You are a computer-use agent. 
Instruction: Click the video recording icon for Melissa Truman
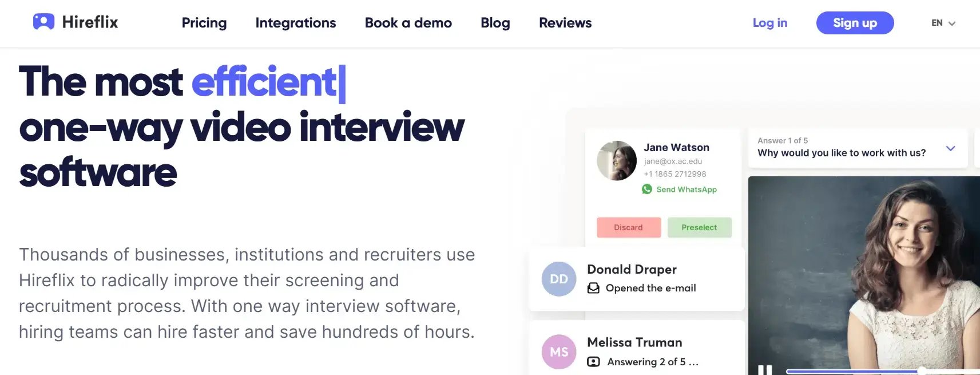pyautogui.click(x=594, y=362)
